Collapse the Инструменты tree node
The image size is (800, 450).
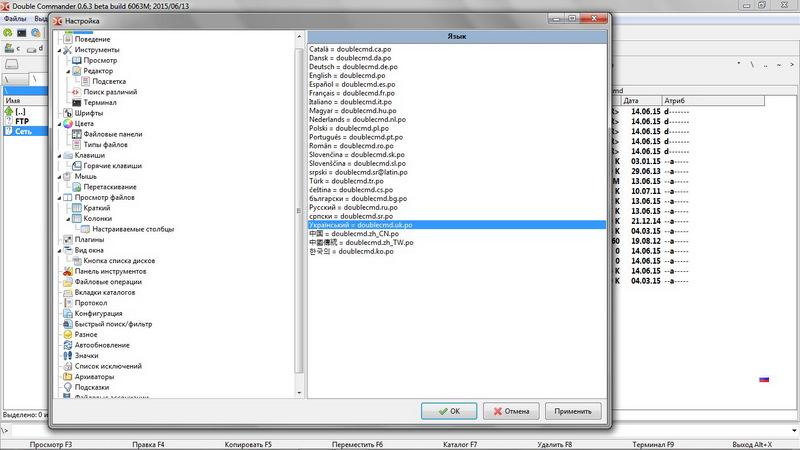(59, 50)
